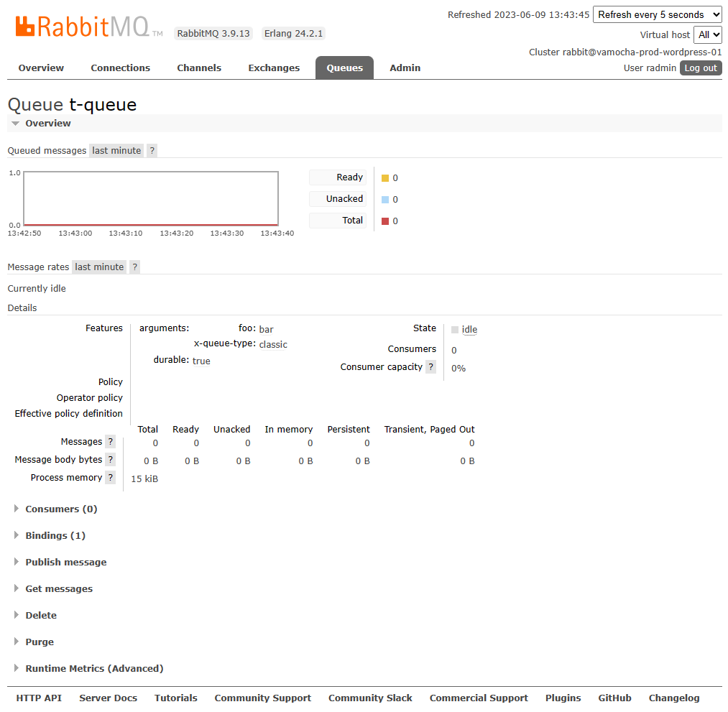Open the Server Docs link
Screen dimensions: 728x712
tap(109, 698)
